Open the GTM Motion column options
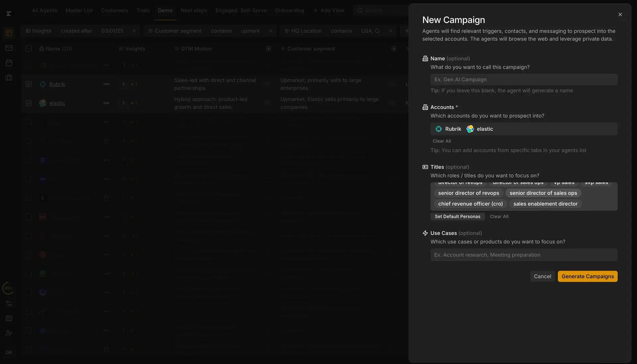The width and height of the screenshot is (637, 364). pos(269,48)
